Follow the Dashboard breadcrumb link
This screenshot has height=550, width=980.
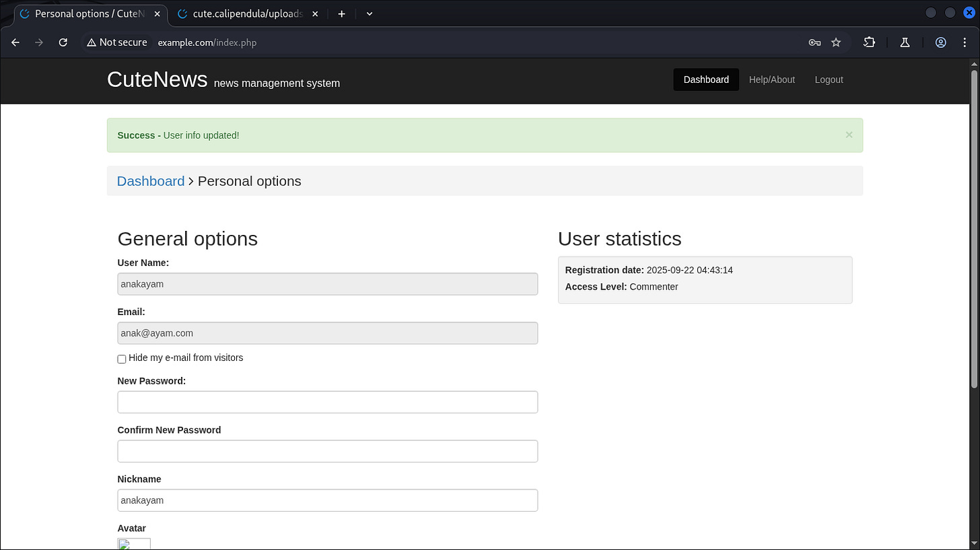pyautogui.click(x=151, y=181)
